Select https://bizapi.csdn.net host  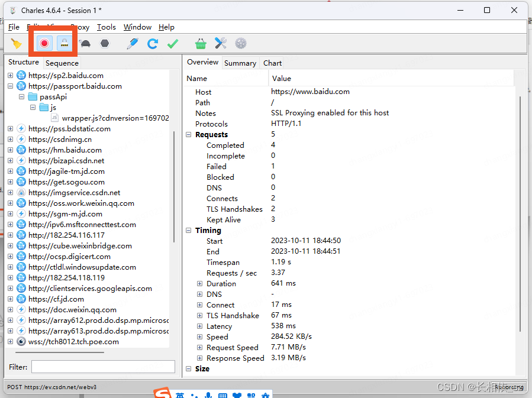tap(66, 161)
